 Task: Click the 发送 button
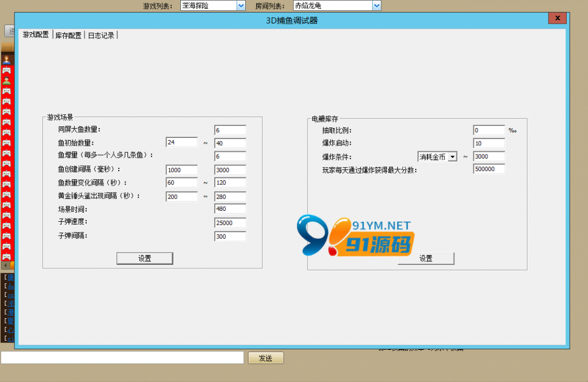(x=265, y=358)
